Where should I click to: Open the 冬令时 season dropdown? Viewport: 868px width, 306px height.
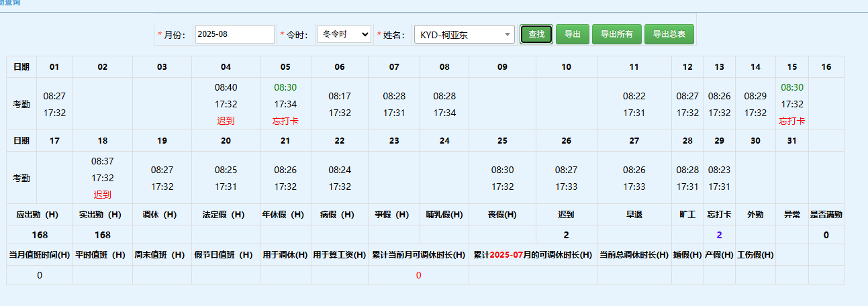[x=344, y=34]
